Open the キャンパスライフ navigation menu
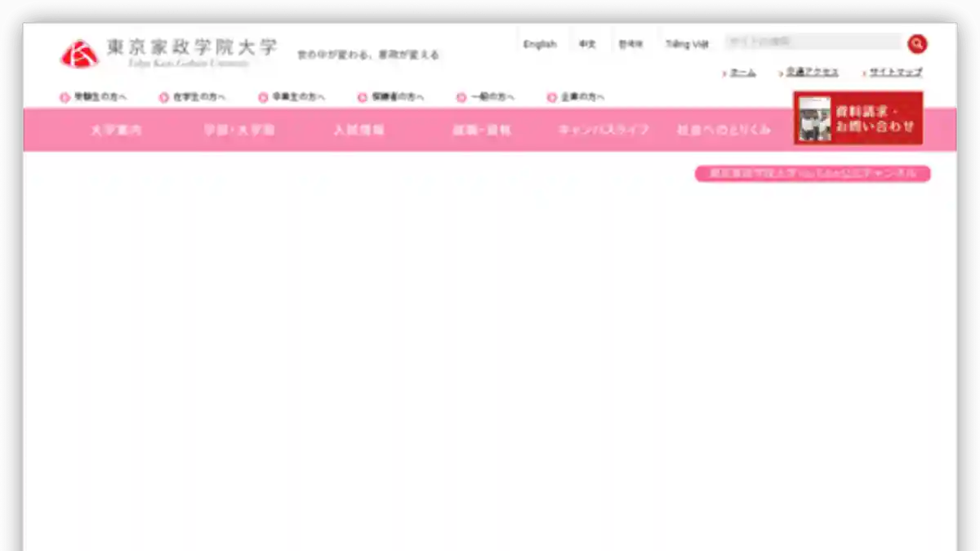Image resolution: width=980 pixels, height=551 pixels. (604, 130)
